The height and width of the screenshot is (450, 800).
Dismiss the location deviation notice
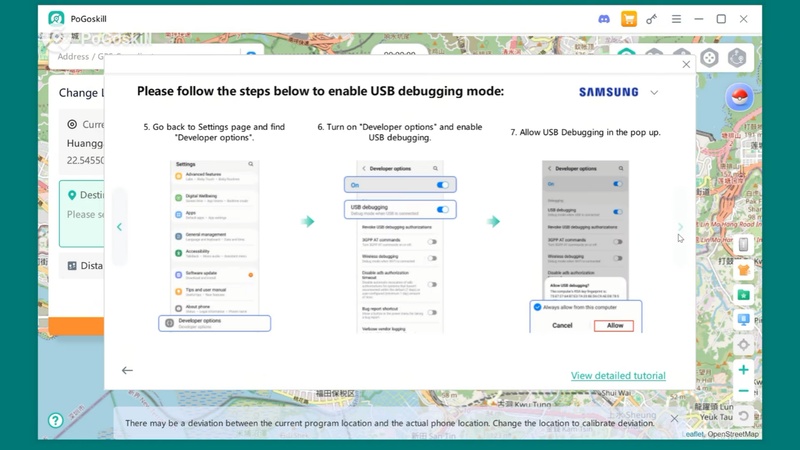(674, 418)
